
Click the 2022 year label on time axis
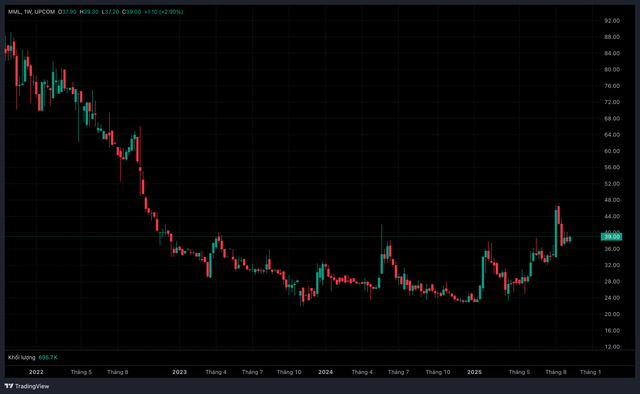click(x=36, y=372)
